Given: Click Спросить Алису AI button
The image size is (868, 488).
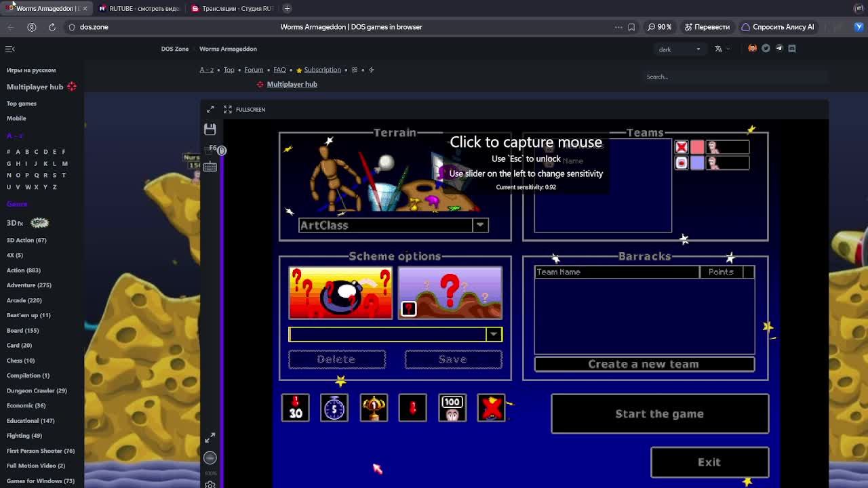Looking at the screenshot, I should click(x=777, y=27).
